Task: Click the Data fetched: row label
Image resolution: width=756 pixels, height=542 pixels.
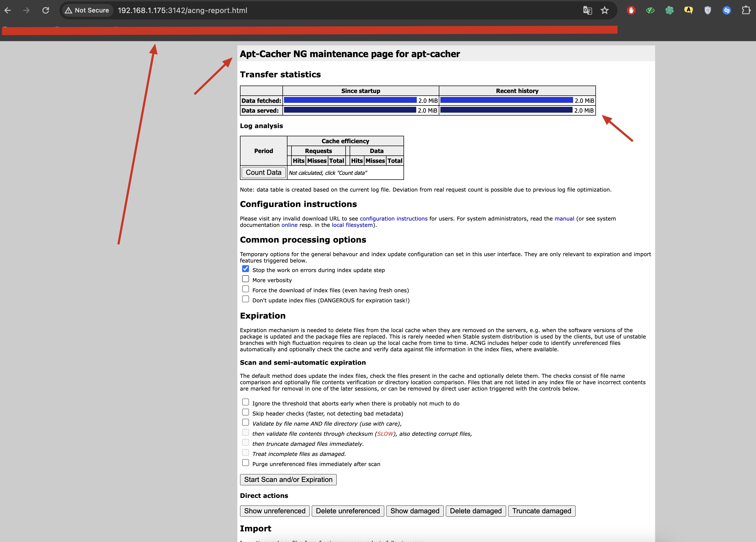Action: pos(261,101)
